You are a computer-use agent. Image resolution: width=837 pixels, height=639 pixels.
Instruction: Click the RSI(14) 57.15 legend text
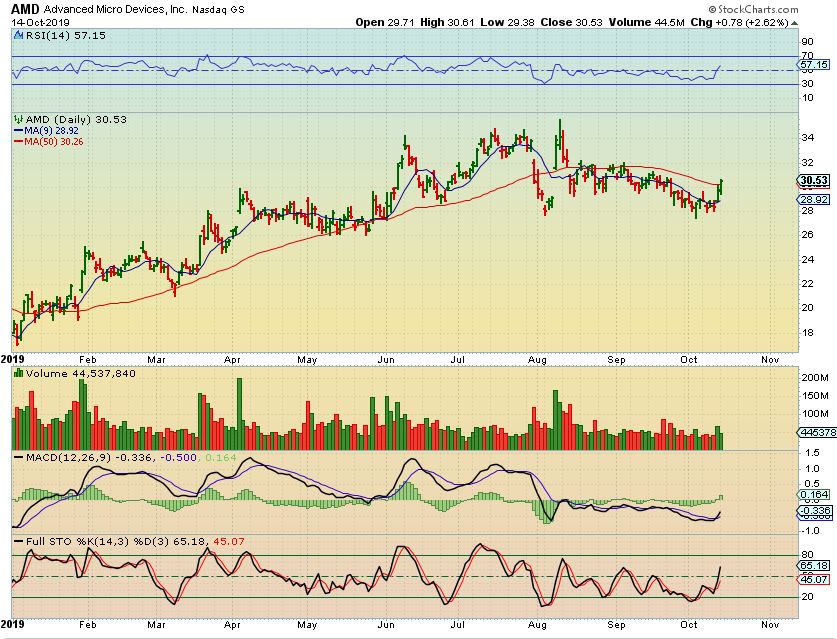pos(66,35)
